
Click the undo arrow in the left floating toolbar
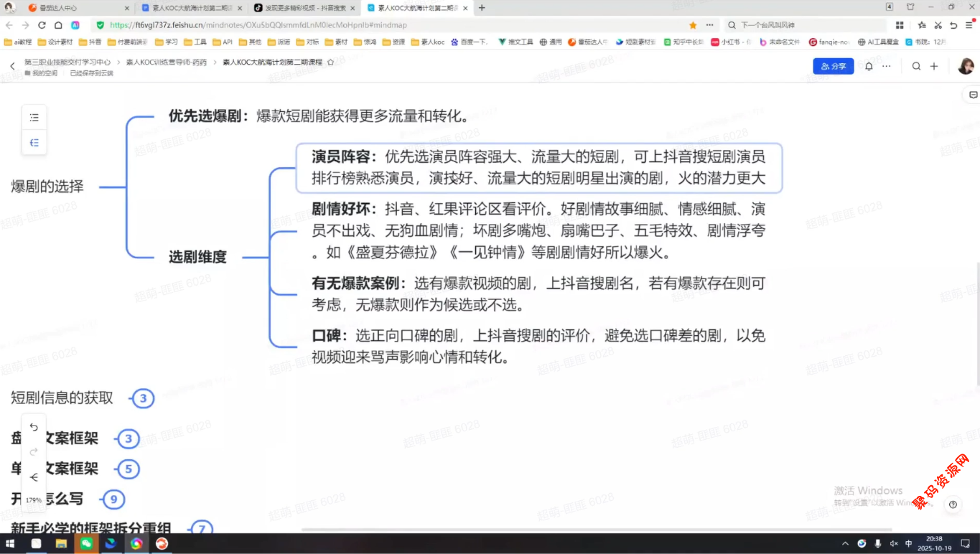pos(34,427)
